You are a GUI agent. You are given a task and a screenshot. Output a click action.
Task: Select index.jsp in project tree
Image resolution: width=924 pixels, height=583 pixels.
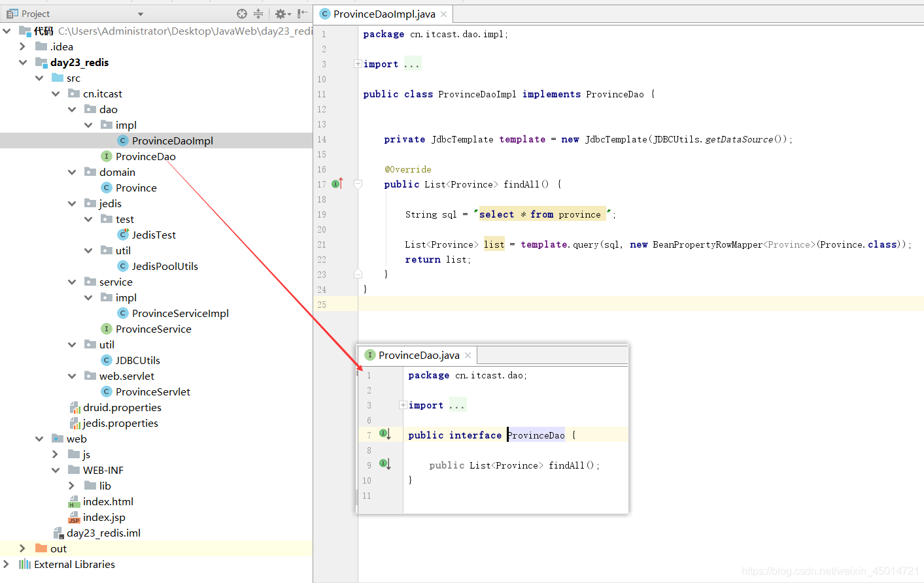tap(104, 517)
